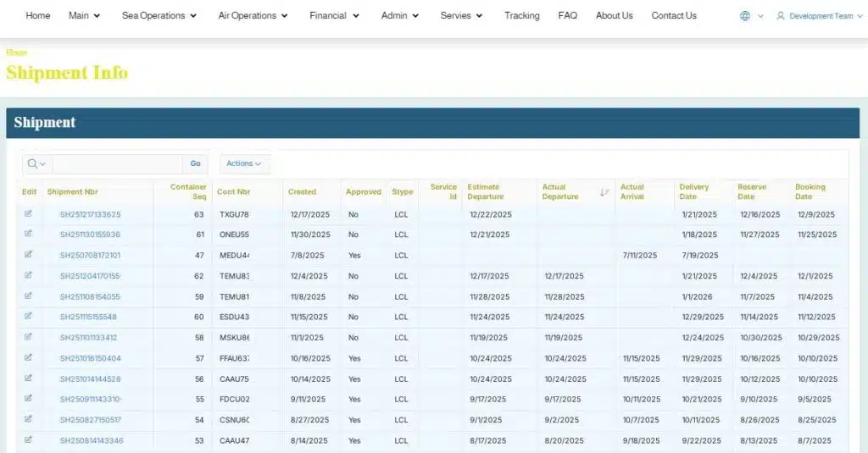Image resolution: width=868 pixels, height=453 pixels.
Task: Click the Home breadcrumb link
Action: (x=17, y=52)
